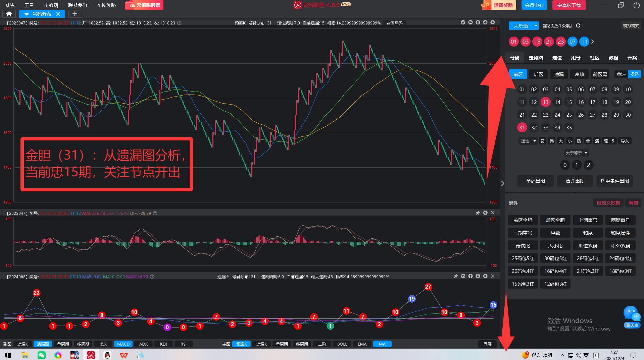
Task: Click the pencil edit icon on main chart
Action: 463,22
